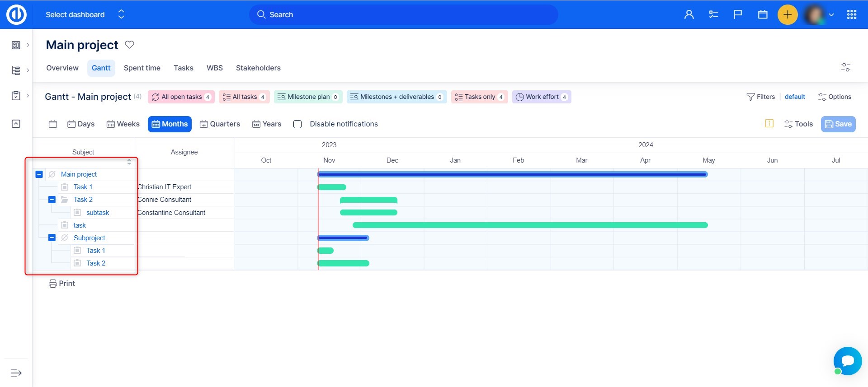The height and width of the screenshot is (387, 868).
Task: Open the Select dashboard dropdown
Action: point(85,15)
